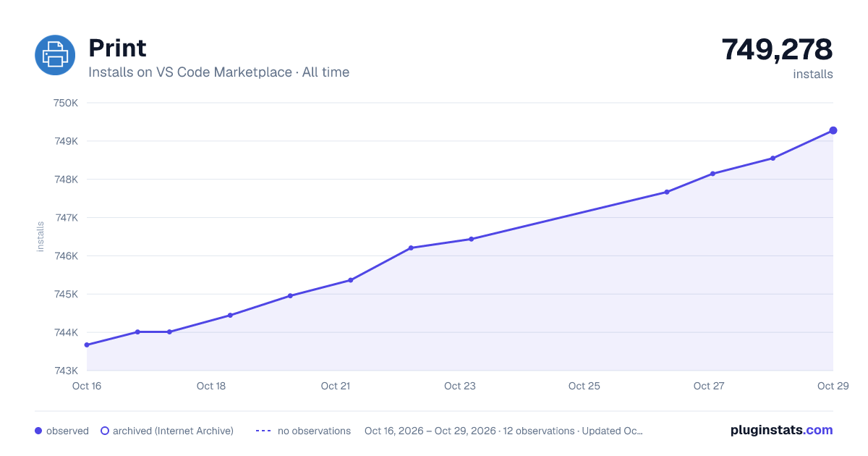Click the 749,278 installs total

pyautogui.click(x=777, y=49)
